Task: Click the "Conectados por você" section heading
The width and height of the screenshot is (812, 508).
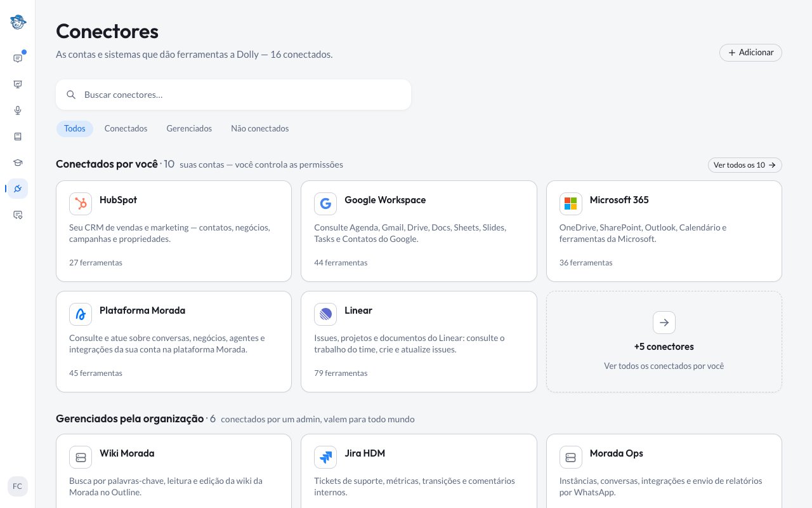Action: [x=107, y=164]
